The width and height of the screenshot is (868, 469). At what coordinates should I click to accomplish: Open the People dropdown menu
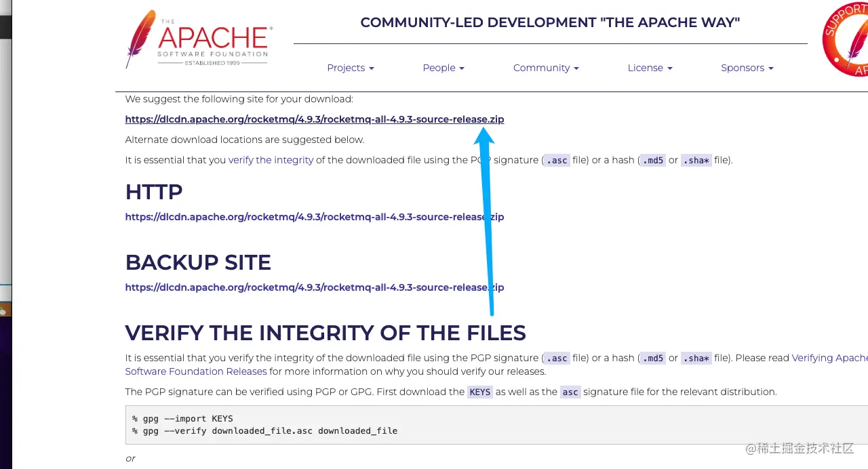click(x=443, y=68)
